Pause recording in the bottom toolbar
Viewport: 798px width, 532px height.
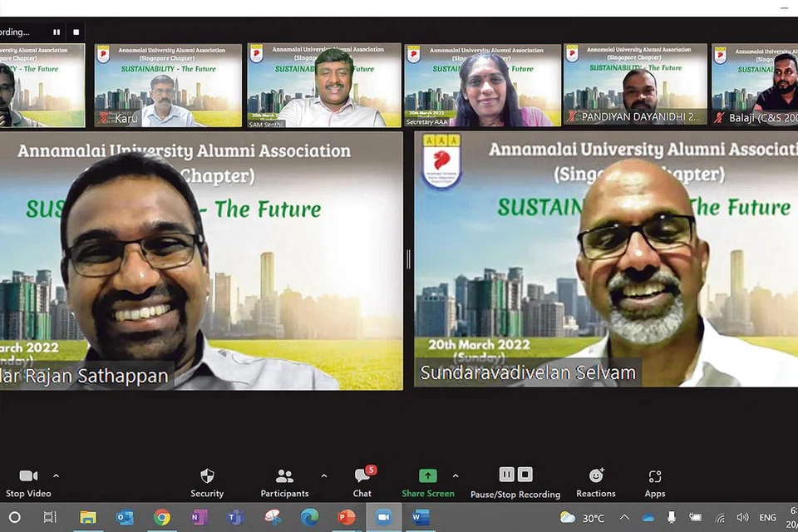coord(506,475)
